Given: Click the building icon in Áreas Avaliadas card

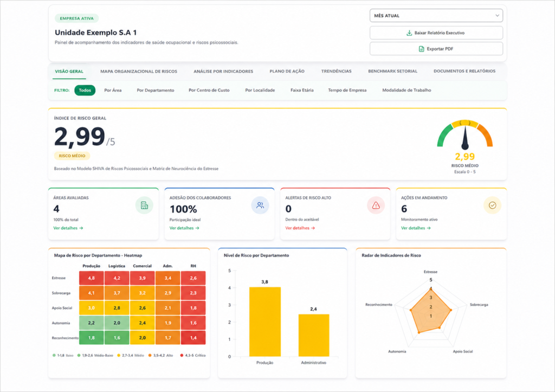Looking at the screenshot, I should click(144, 205).
